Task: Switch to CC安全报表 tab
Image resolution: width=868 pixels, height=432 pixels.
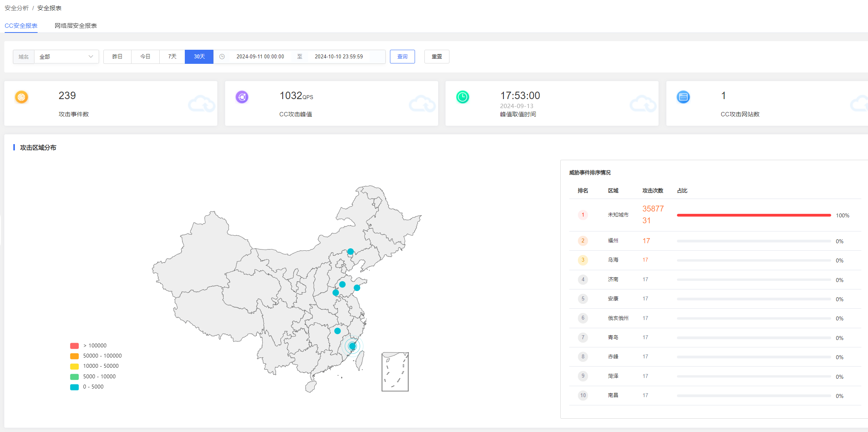Action: (x=21, y=25)
